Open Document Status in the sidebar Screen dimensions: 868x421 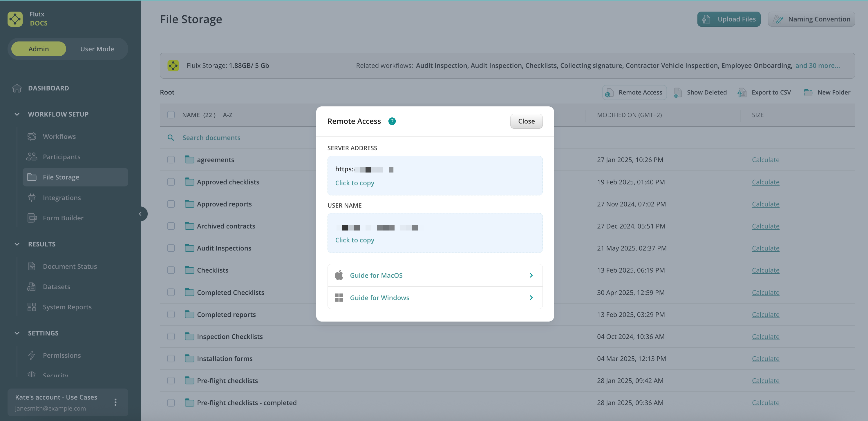(70, 266)
